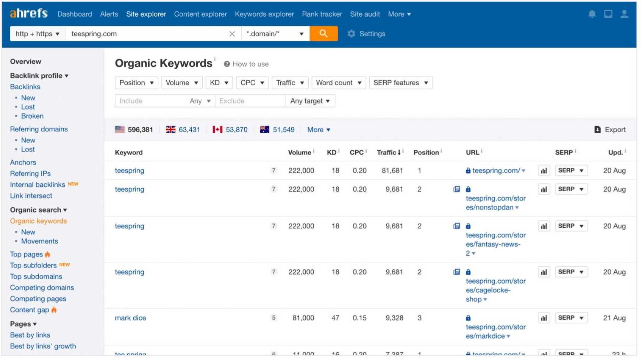Collapse the Backlink profile section
Image resolution: width=642 pixels, height=364 pixels.
(39, 76)
